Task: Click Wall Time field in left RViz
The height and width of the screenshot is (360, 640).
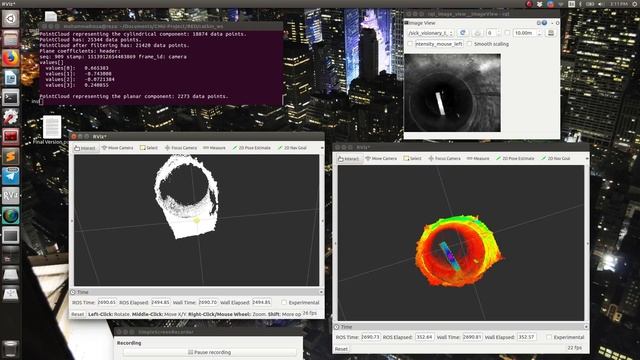Action: [208, 302]
